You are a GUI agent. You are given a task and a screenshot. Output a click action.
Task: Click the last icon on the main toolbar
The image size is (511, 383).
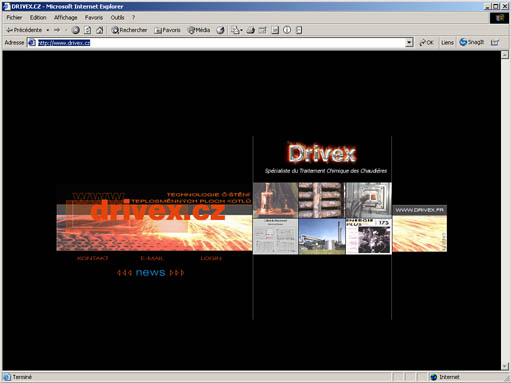[x=299, y=30]
